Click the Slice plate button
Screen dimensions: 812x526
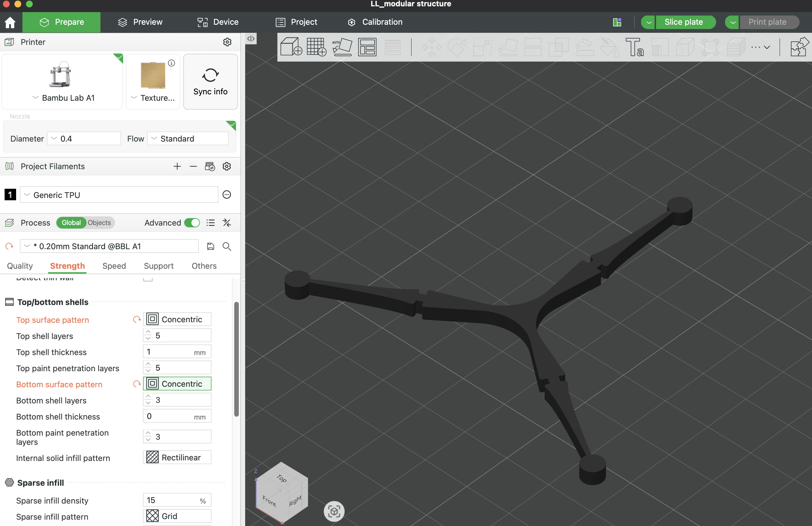point(683,22)
